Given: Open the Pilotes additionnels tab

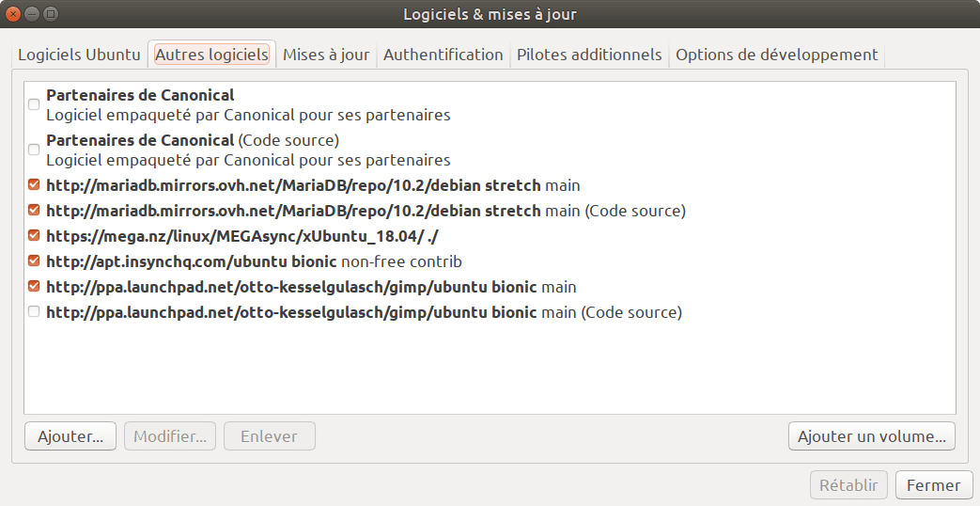Looking at the screenshot, I should [x=589, y=55].
